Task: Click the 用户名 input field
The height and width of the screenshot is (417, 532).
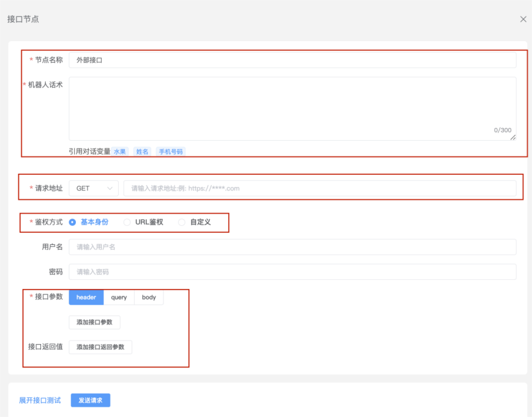Action: tap(292, 247)
